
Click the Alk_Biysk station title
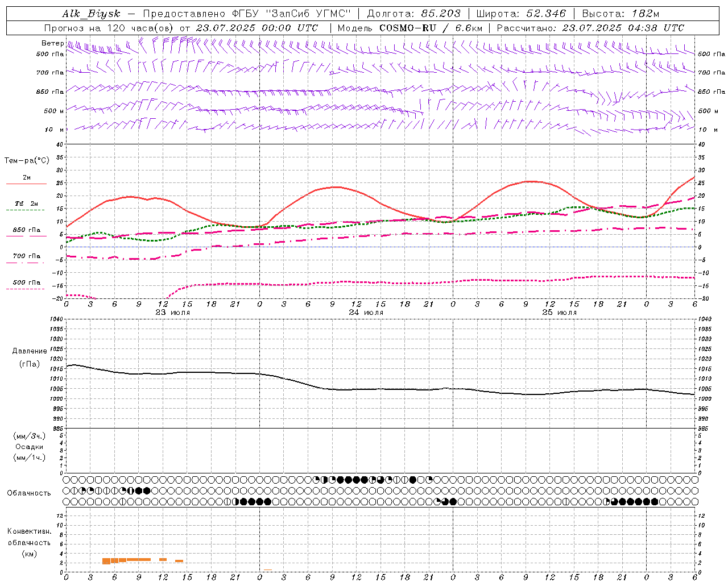pyautogui.click(x=91, y=14)
